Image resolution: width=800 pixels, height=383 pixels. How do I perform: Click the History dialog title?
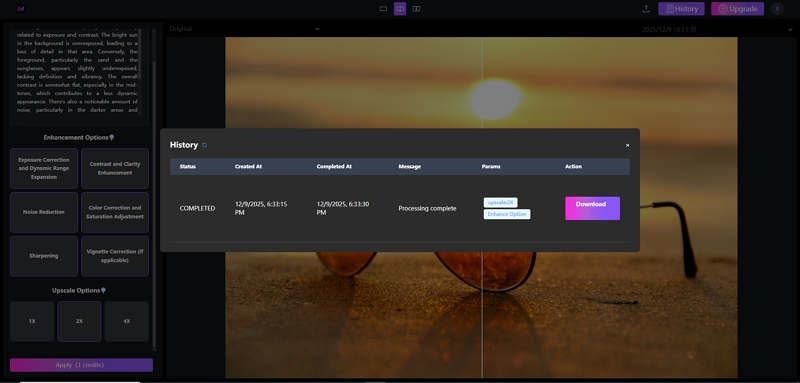[x=184, y=145]
